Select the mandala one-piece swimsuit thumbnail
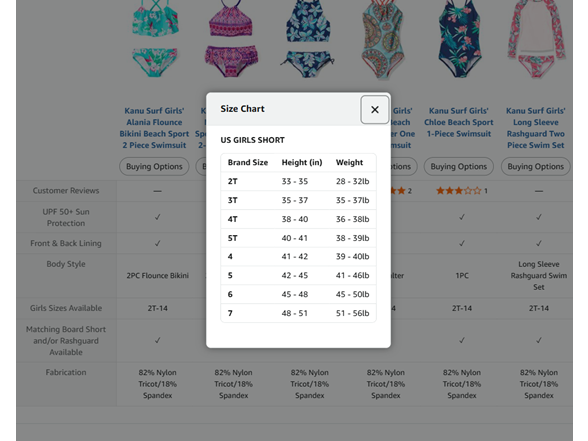This screenshot has height=441, width=588. coord(382,40)
